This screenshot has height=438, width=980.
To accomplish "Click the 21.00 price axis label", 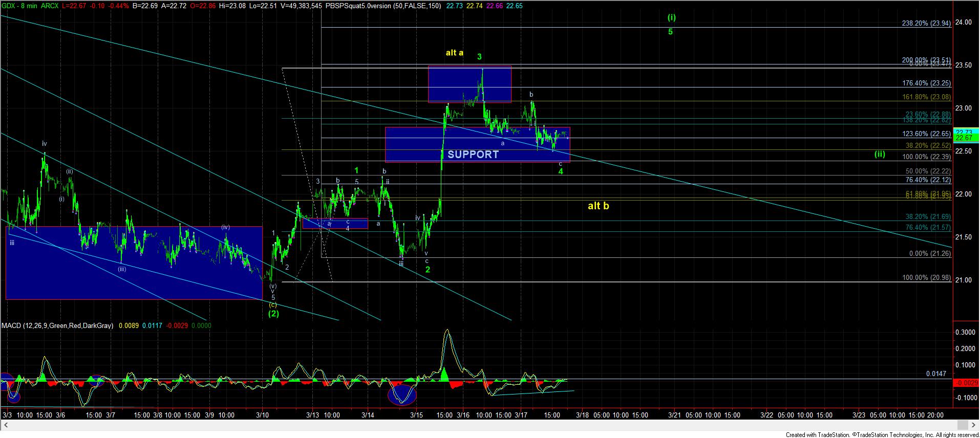I will [x=964, y=280].
